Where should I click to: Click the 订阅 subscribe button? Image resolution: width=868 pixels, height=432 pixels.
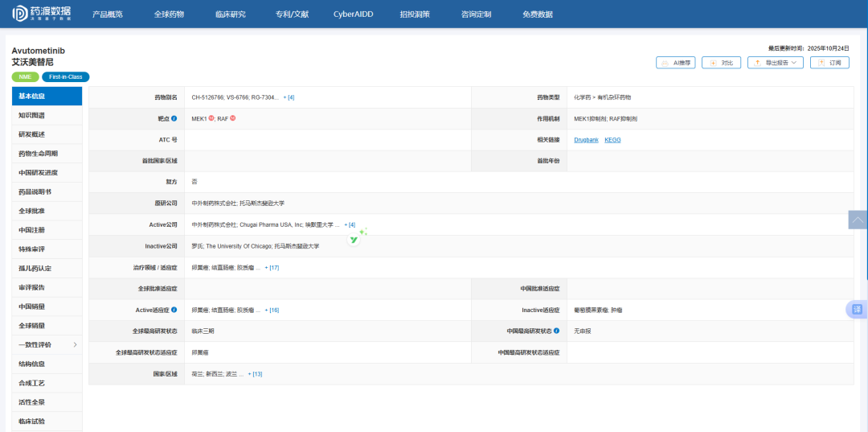[830, 63]
